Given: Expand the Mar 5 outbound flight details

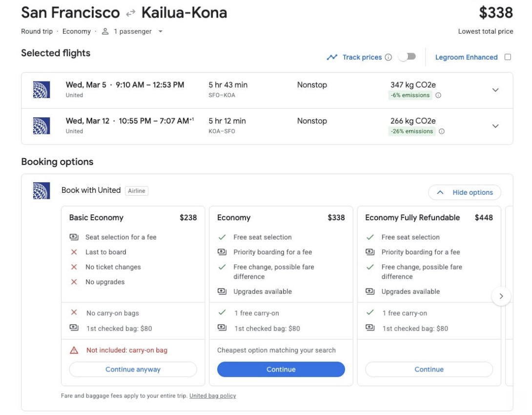Looking at the screenshot, I should click(495, 90).
